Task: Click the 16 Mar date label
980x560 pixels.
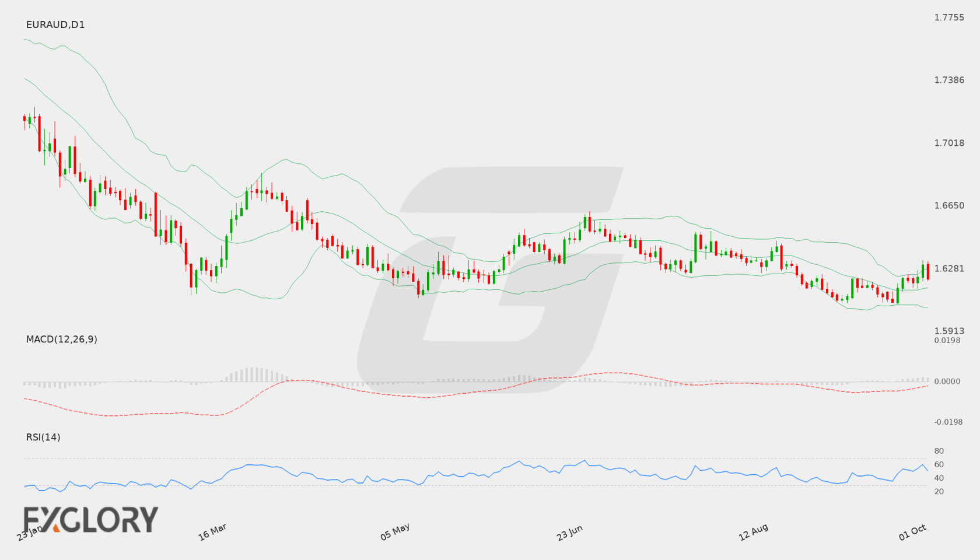Action: coord(212,532)
